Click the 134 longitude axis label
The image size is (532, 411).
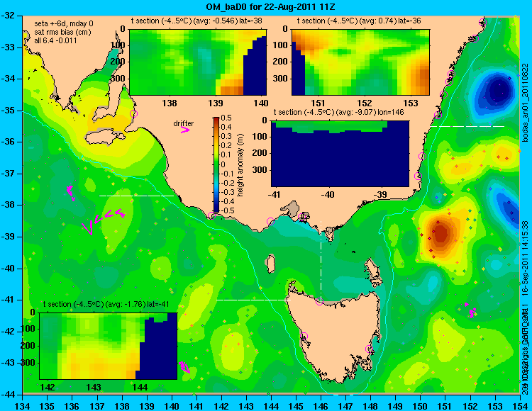pyautogui.click(x=22, y=406)
